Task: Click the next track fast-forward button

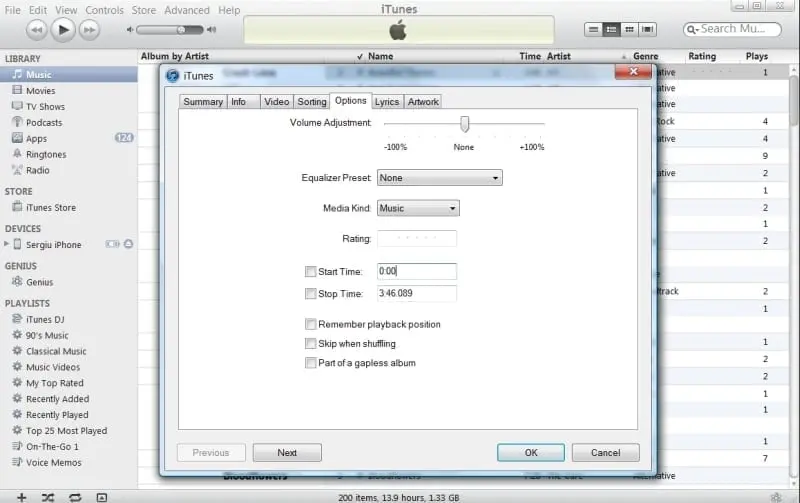Action: click(89, 30)
